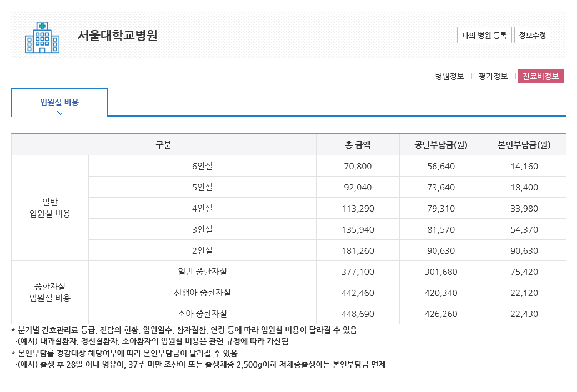Switch to the 평가정보 section

(x=493, y=77)
